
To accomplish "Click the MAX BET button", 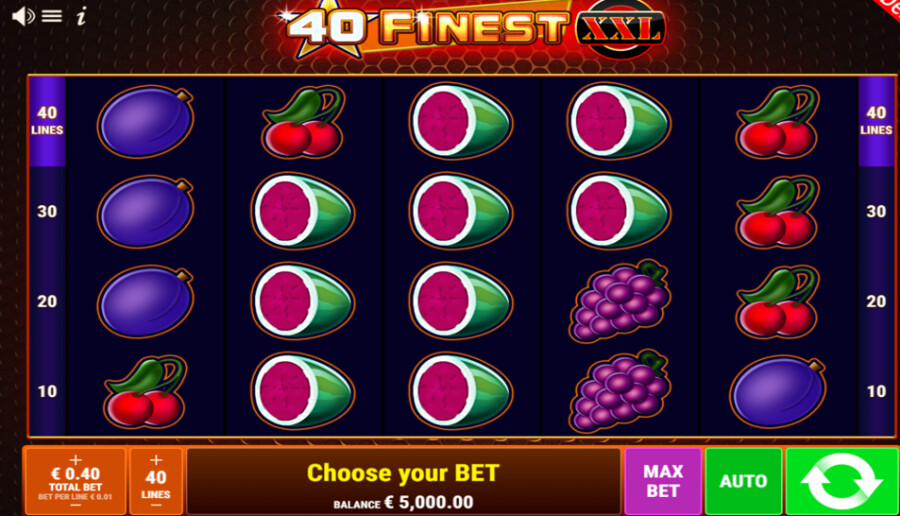I will click(x=663, y=481).
